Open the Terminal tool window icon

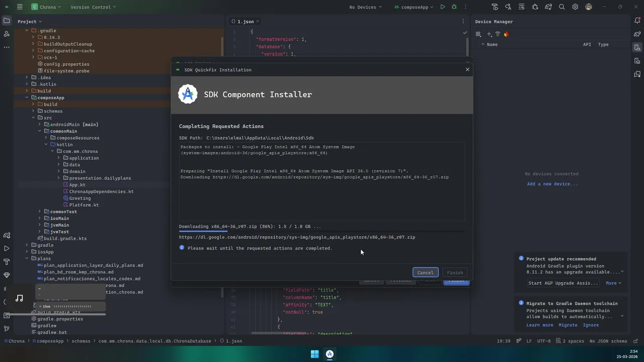(7, 315)
